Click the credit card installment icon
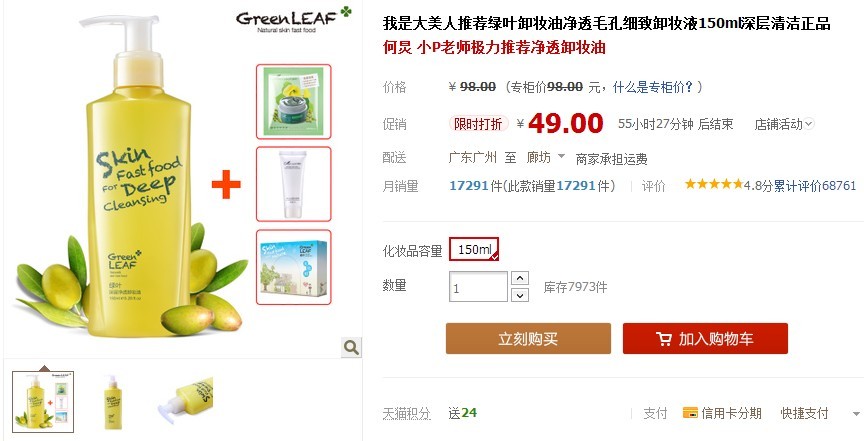The width and height of the screenshot is (864, 441). tap(690, 412)
